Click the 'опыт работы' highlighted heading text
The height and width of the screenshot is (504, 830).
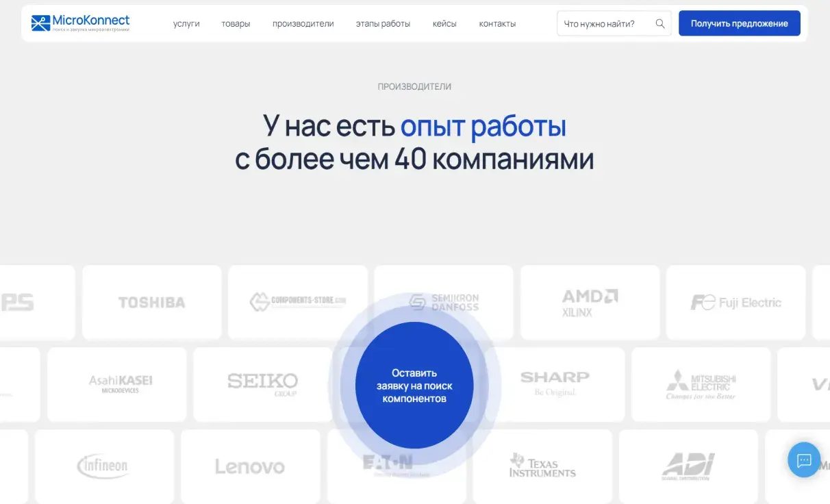[x=483, y=127]
